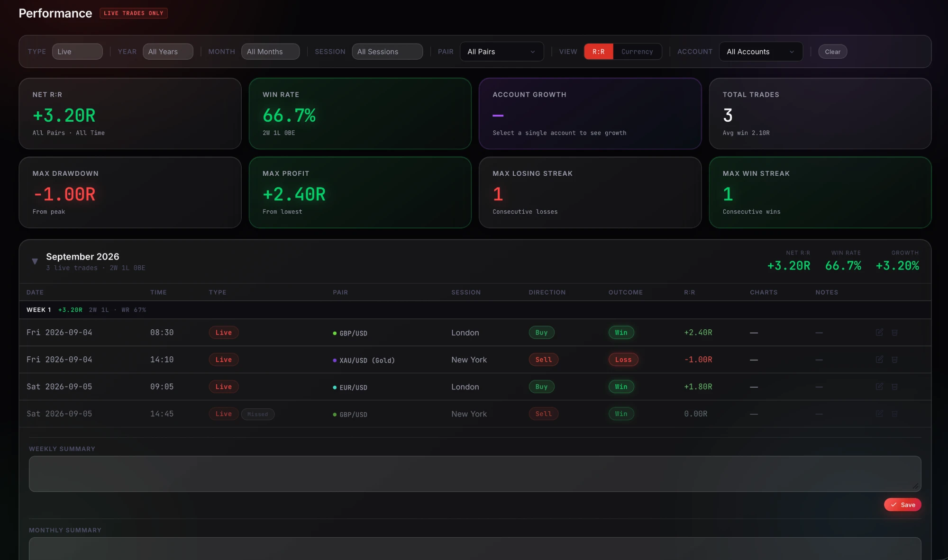The image size is (948, 560).
Task: Open the All Sessions filter
Action: [387, 52]
